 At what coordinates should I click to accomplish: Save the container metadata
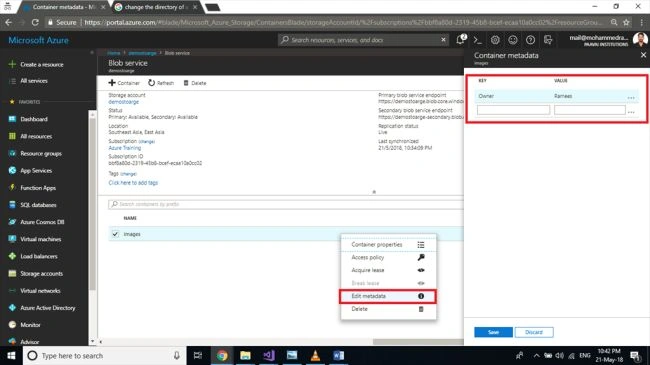tap(493, 332)
